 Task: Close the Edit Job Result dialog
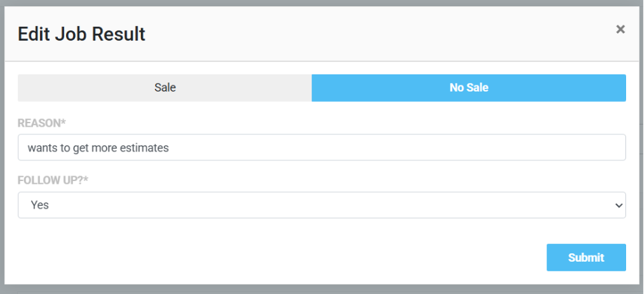pyautogui.click(x=620, y=30)
